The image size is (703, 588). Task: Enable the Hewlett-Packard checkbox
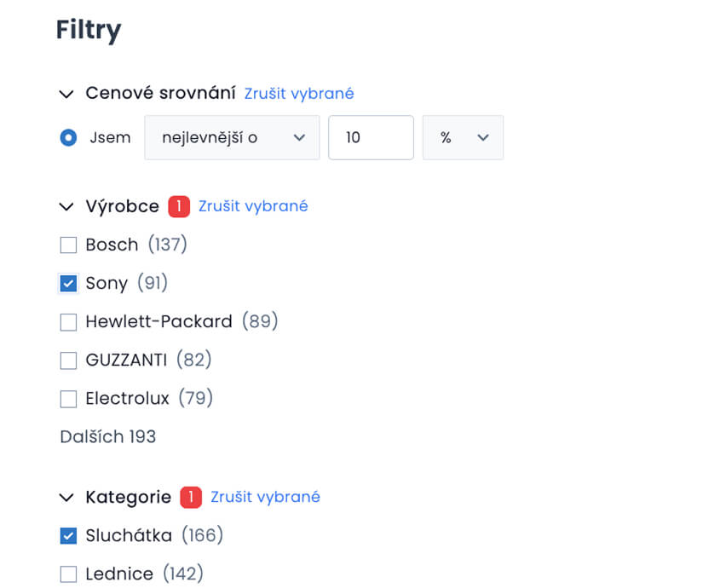click(68, 322)
